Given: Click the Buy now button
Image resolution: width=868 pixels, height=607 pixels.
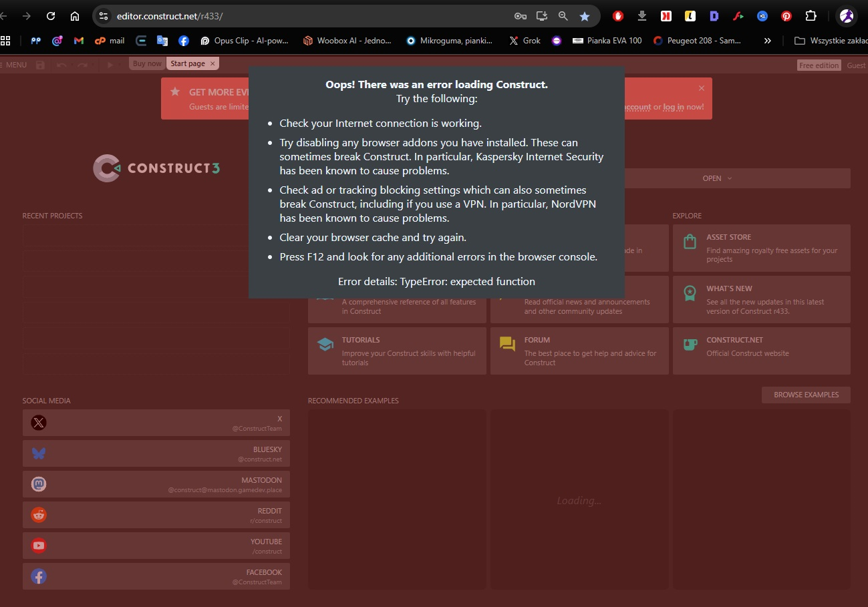Looking at the screenshot, I should click(147, 63).
